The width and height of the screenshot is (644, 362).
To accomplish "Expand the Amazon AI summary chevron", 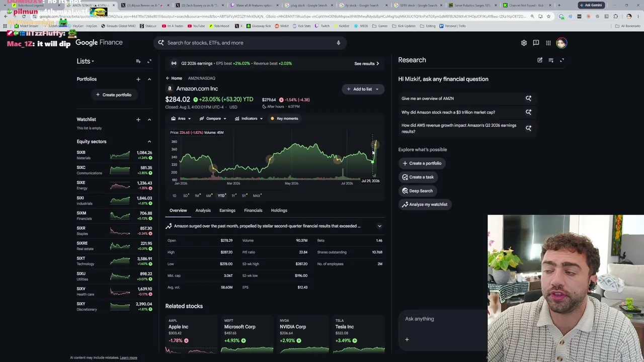I will tap(379, 226).
